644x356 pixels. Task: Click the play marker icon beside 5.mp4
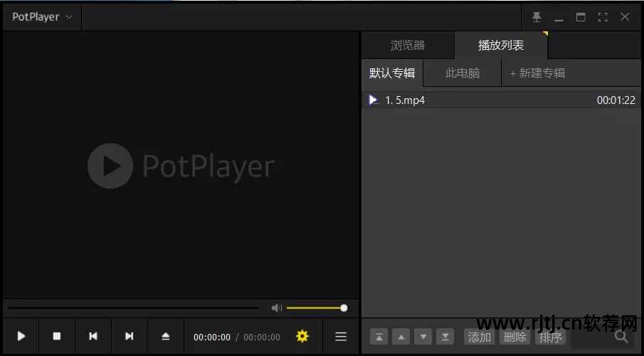374,100
